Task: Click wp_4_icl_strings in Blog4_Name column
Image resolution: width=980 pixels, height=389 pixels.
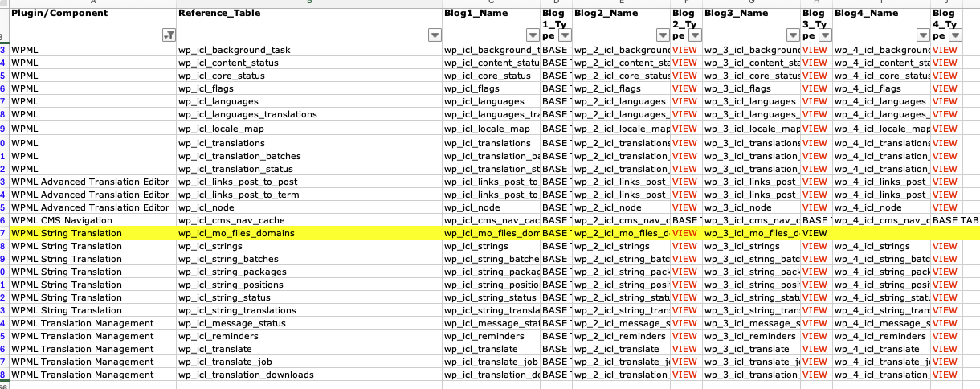Action: pos(873,246)
